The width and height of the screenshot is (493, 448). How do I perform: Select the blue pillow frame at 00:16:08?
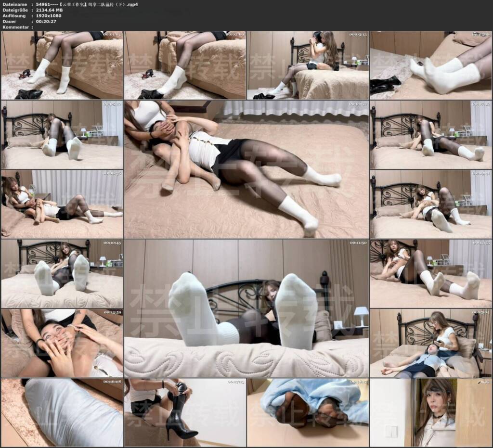62,413
